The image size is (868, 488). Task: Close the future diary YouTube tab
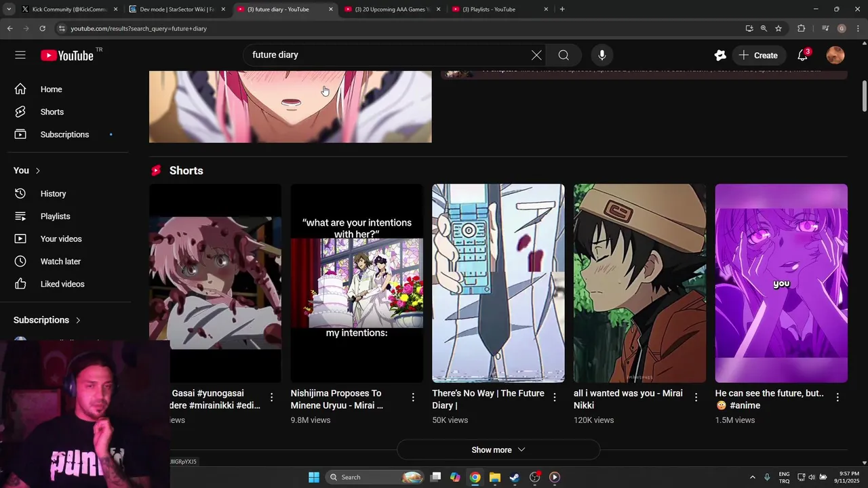pos(331,9)
